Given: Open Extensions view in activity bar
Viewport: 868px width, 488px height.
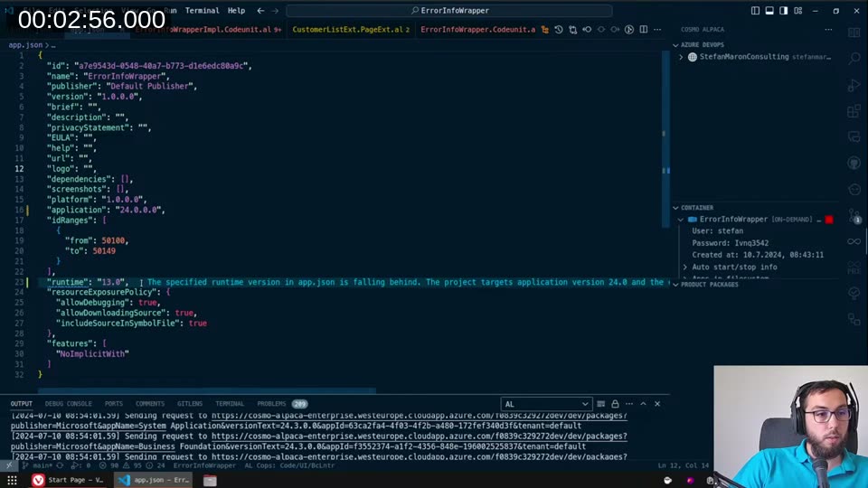Looking at the screenshot, I should click(854, 110).
